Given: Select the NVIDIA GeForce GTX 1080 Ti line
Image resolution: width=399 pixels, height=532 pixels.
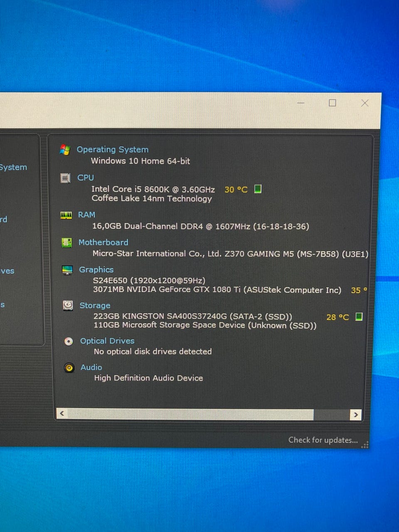Looking at the screenshot, I should pos(217,290).
